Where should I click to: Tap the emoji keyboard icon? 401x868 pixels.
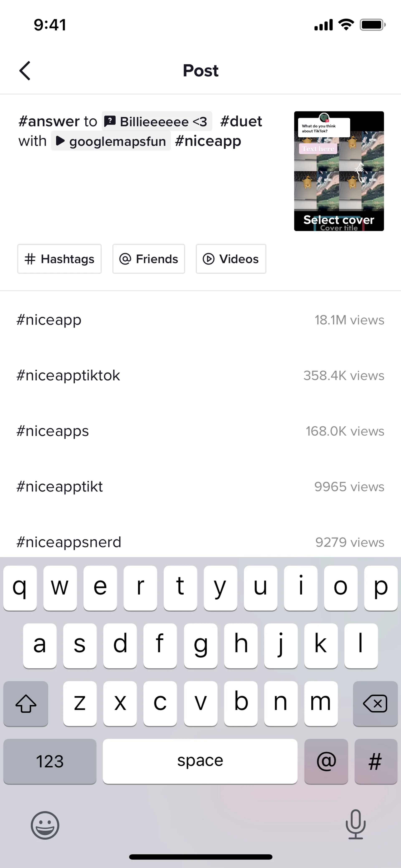pos(45,825)
